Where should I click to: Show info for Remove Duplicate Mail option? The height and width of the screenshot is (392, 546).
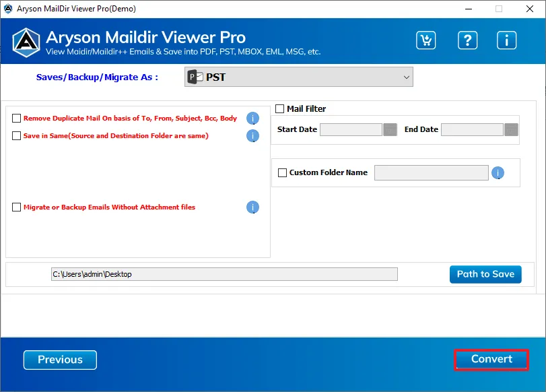click(x=253, y=119)
